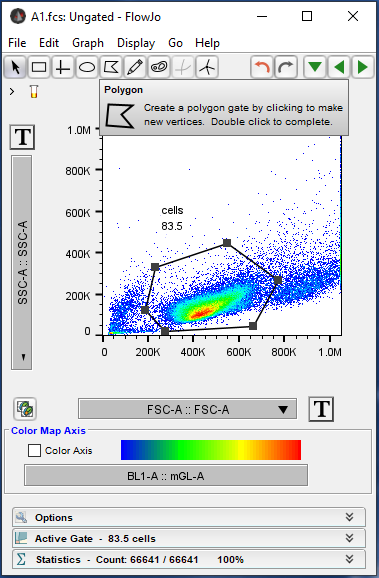Open the SSC-A Y-axis parameter dropdown
Viewport: 379px width, 578px height.
[21, 262]
